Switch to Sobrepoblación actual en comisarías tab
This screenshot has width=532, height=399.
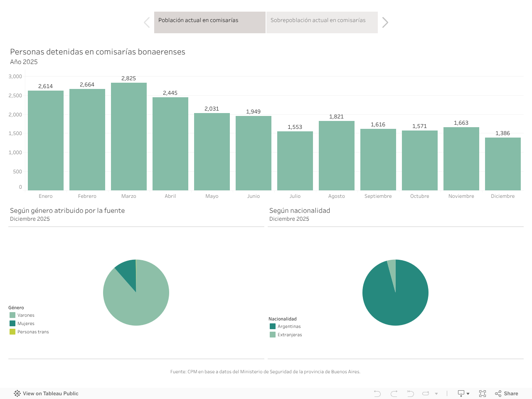click(322, 22)
